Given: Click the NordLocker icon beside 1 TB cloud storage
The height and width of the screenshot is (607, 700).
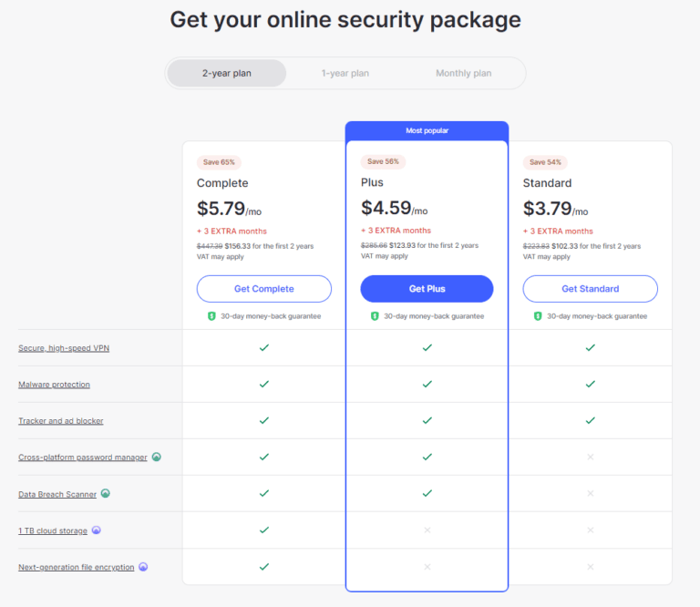Looking at the screenshot, I should 97,530.
